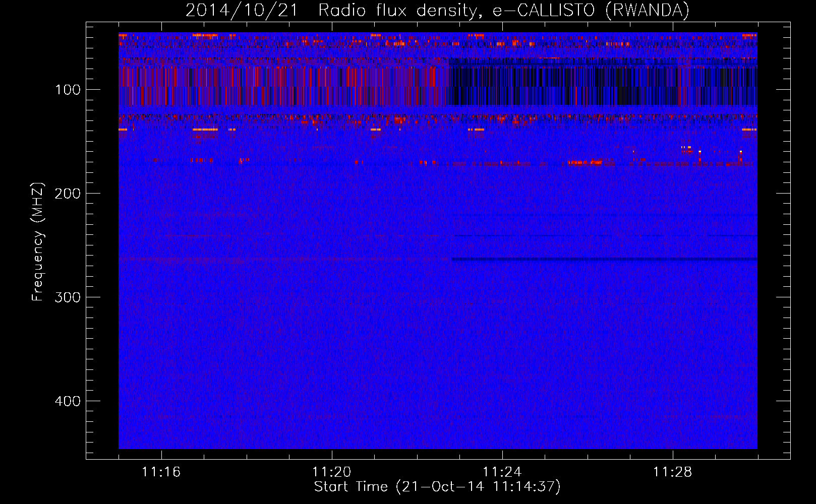Click the dark horizontal band near 265 MHz
This screenshot has height=504, width=816.
pyautogui.click(x=604, y=260)
